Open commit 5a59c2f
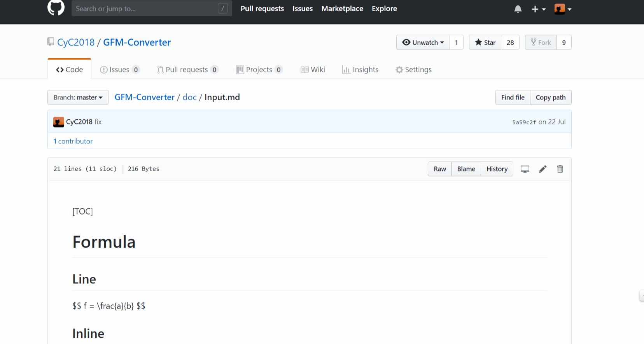This screenshot has width=644, height=344. pos(524,122)
